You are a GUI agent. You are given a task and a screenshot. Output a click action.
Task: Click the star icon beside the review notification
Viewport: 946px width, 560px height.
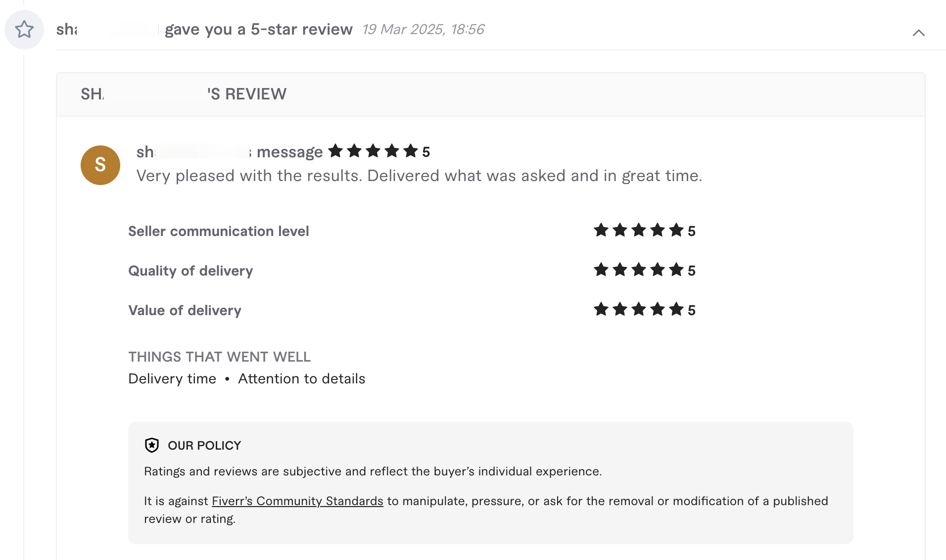(24, 30)
